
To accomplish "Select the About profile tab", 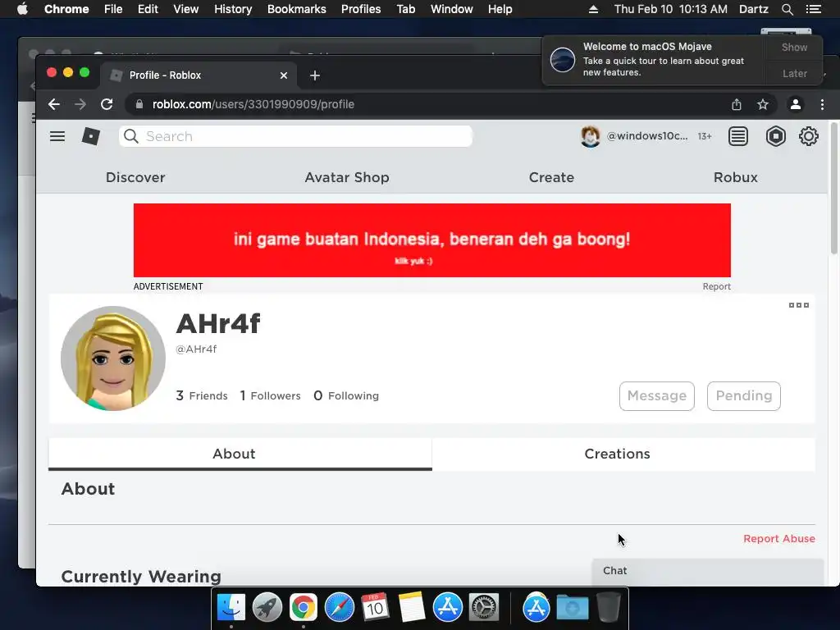I will [240, 454].
